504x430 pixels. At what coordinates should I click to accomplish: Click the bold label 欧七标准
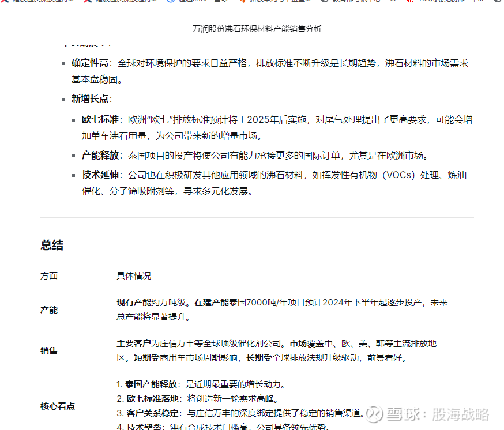click(x=100, y=119)
